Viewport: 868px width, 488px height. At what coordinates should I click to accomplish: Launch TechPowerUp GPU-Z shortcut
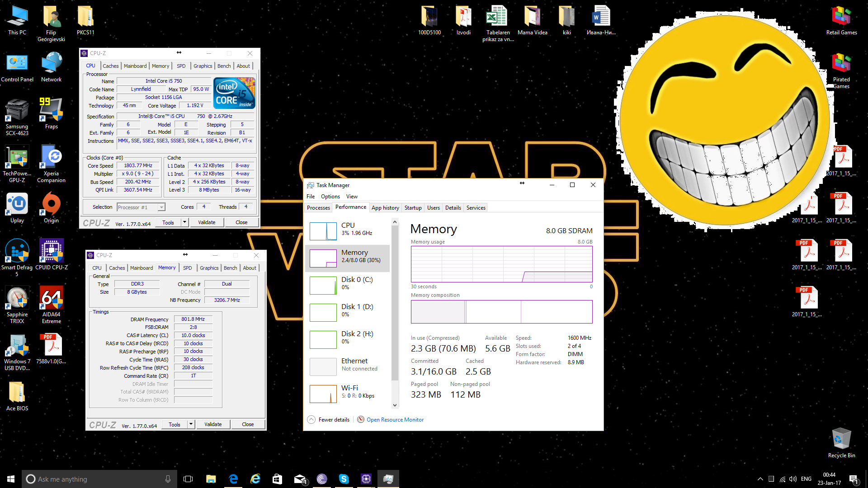coord(17,164)
